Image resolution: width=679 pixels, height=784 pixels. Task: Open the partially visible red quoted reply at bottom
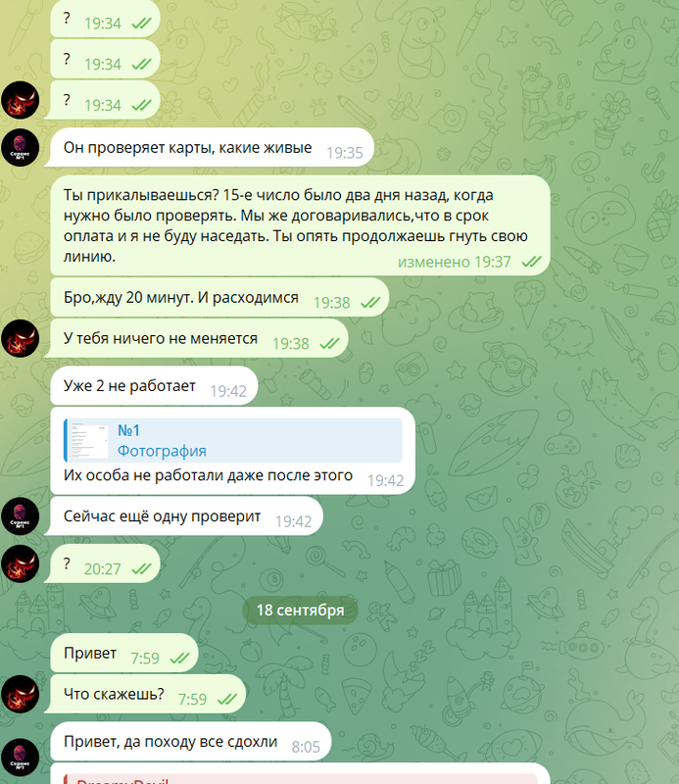click(300, 778)
